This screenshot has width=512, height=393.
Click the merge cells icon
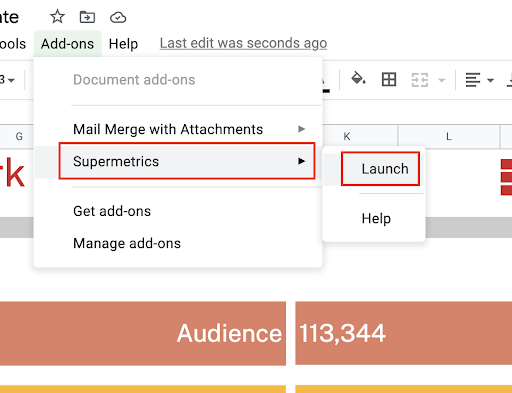pos(420,80)
